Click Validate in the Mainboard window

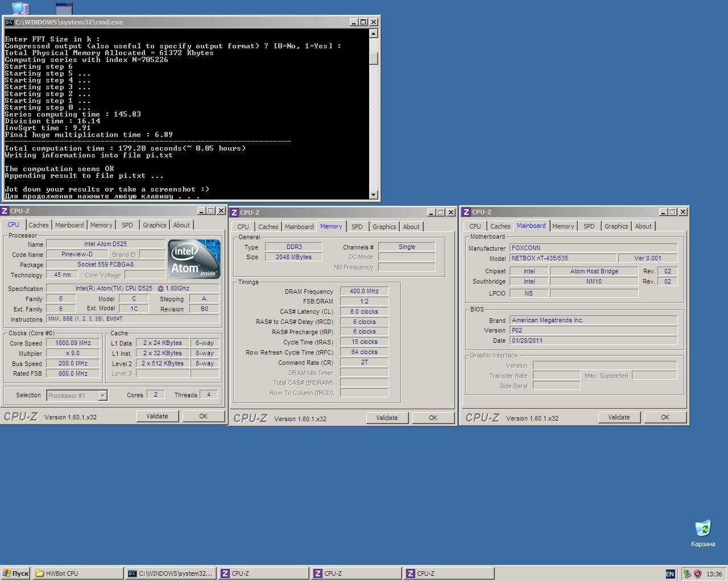coord(619,417)
